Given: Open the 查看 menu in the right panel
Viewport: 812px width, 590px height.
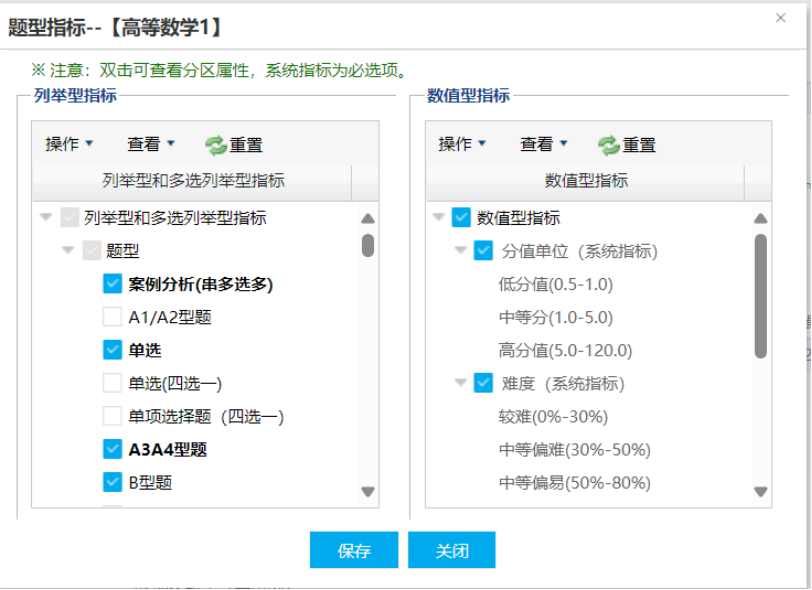Looking at the screenshot, I should click(x=544, y=144).
